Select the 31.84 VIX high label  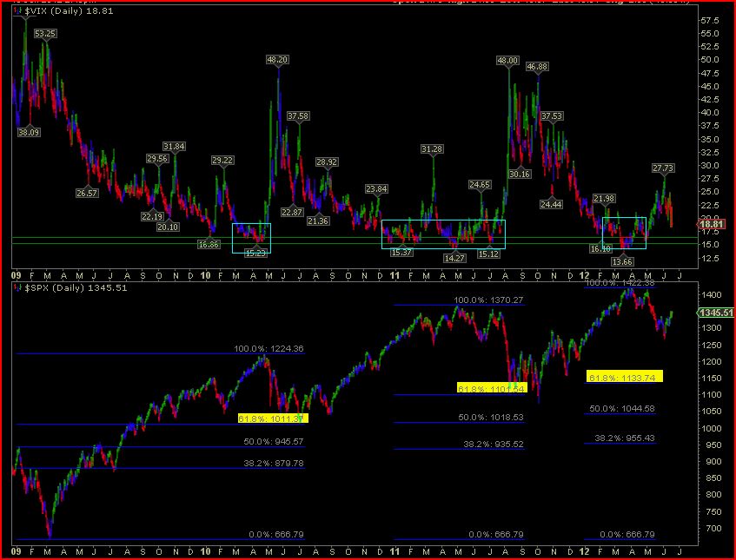tap(174, 147)
